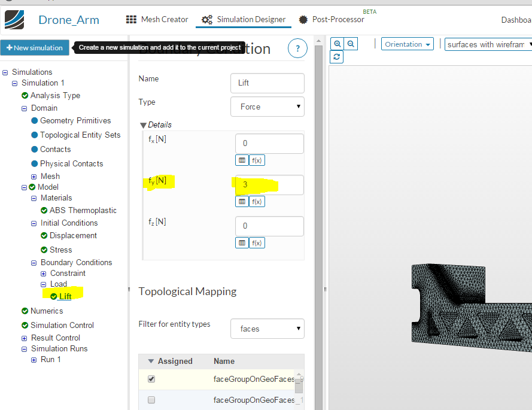Open the help question mark icon

point(297,48)
